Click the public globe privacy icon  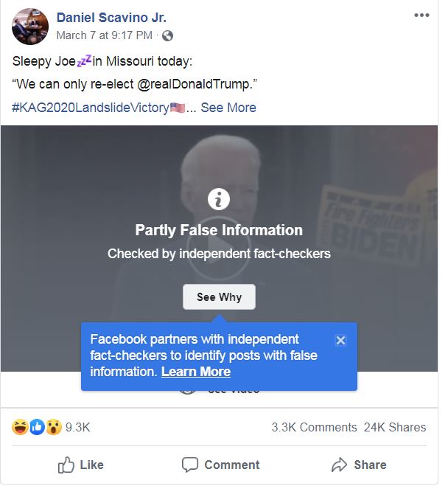(x=167, y=35)
